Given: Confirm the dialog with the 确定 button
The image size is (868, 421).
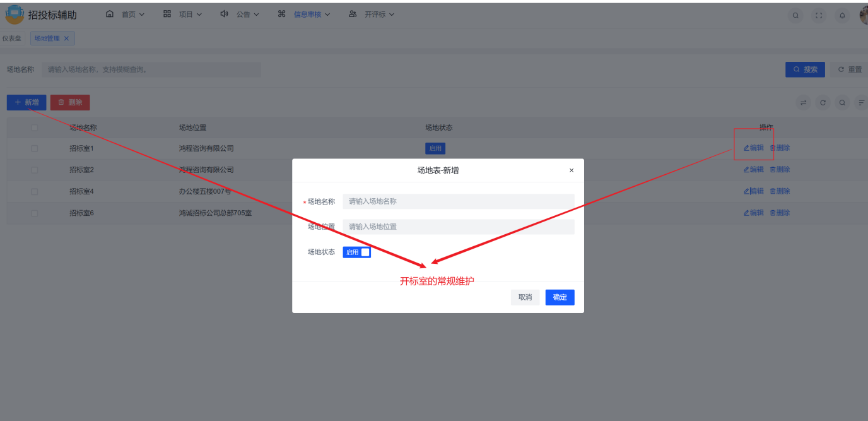Looking at the screenshot, I should 559,297.
